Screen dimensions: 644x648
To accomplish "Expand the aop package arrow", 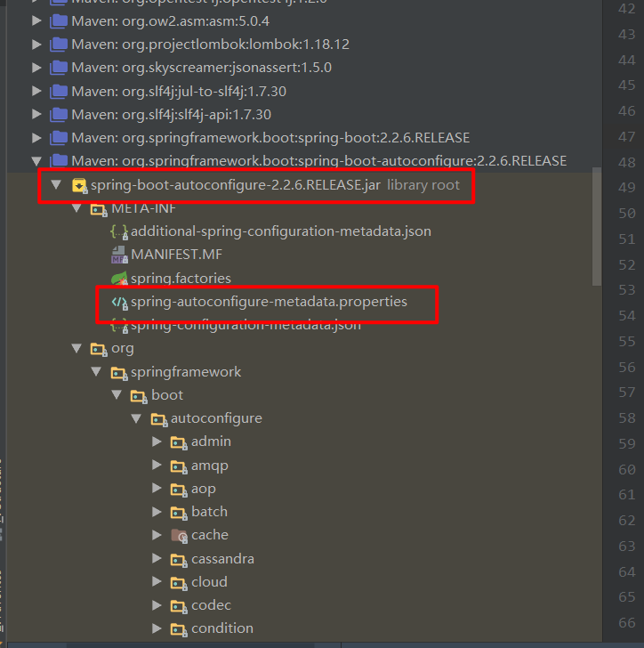I will tap(157, 488).
